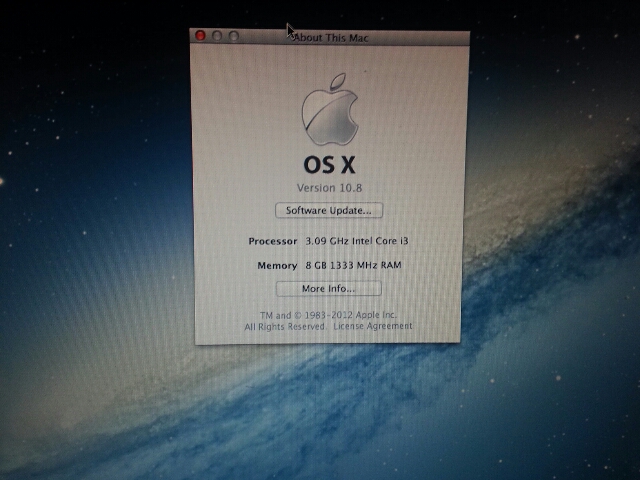
Task: Click the Processor label
Action: (x=273, y=241)
